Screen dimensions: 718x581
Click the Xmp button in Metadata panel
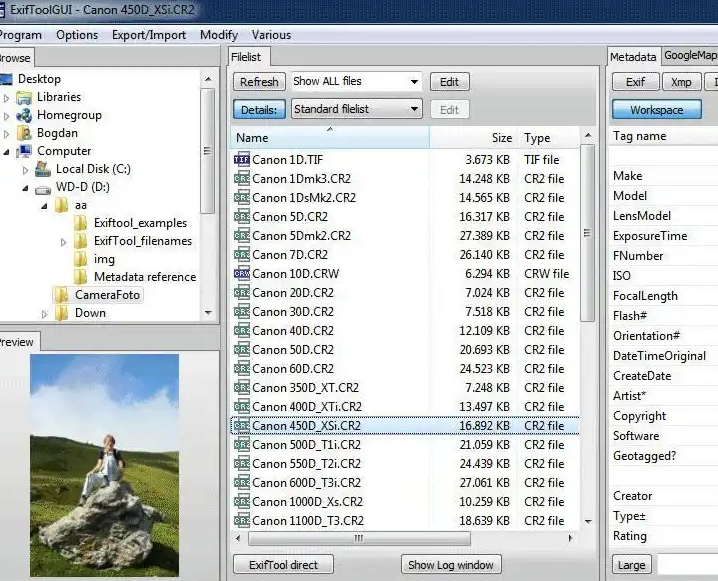[681, 82]
